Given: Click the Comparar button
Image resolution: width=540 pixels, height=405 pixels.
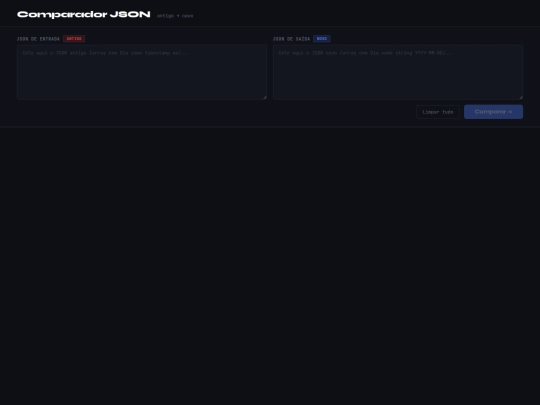Looking at the screenshot, I should [493, 112].
